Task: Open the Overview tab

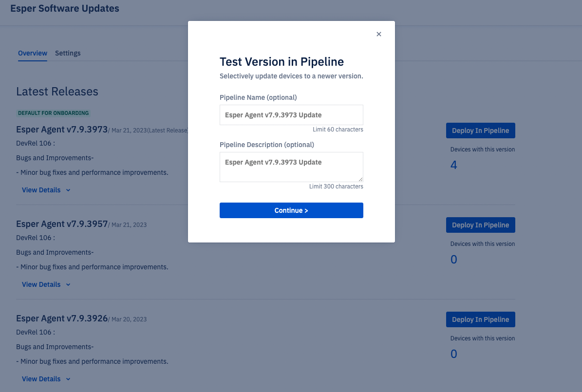Action: (x=33, y=53)
